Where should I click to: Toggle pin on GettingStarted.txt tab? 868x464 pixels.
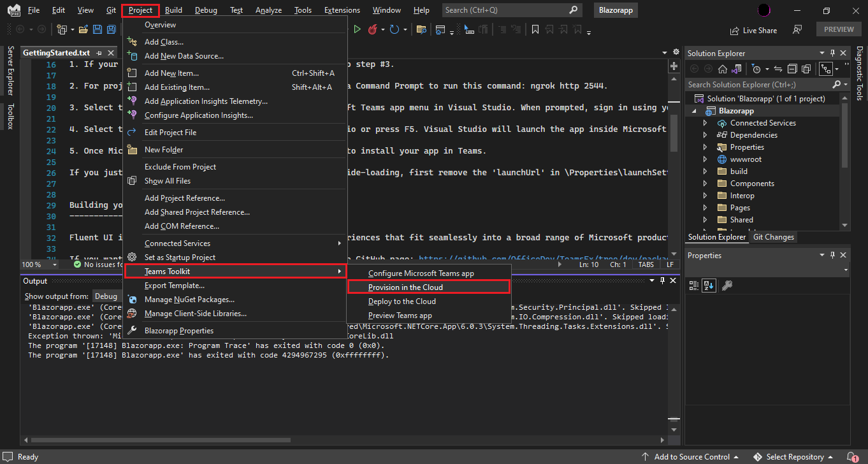coord(99,53)
